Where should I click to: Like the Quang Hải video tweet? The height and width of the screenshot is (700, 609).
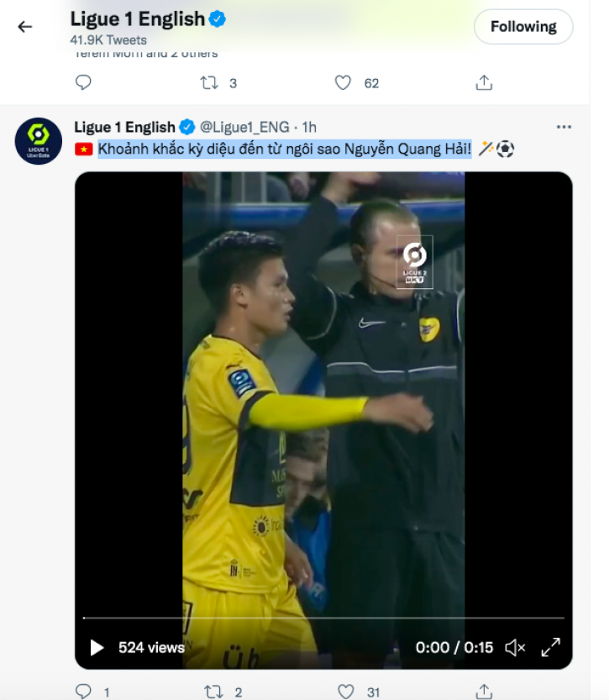point(345,691)
